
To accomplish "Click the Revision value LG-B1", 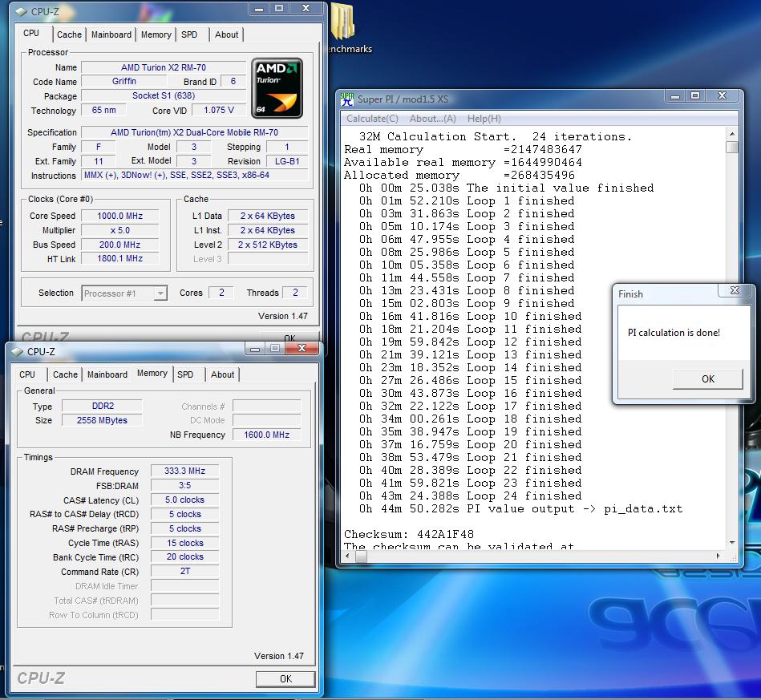I will 287,161.
